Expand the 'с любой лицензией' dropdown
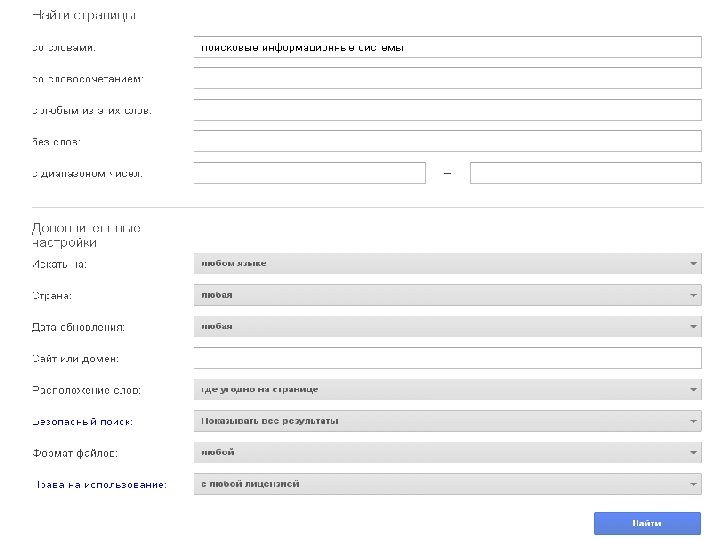Screen dimensions: 720x540 click(446, 484)
